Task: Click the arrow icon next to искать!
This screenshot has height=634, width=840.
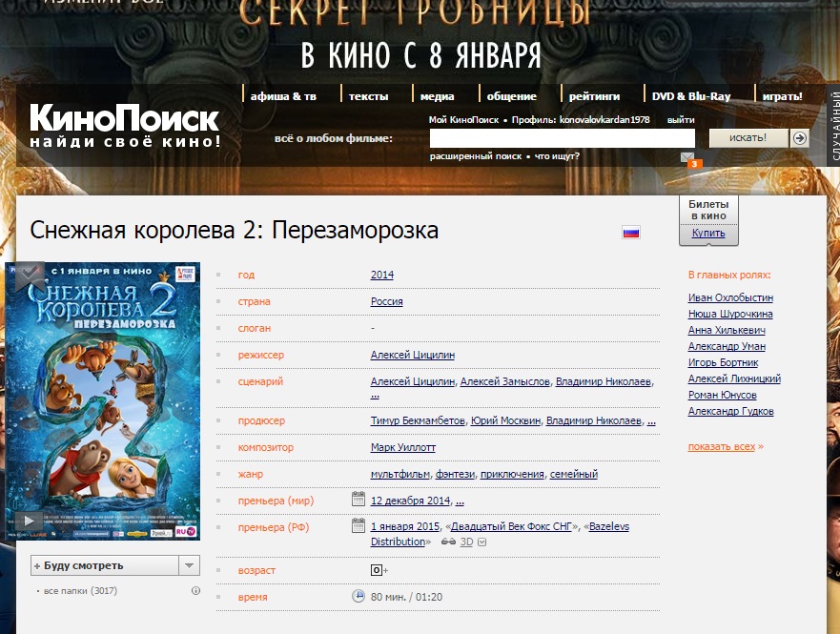Action: point(800,138)
